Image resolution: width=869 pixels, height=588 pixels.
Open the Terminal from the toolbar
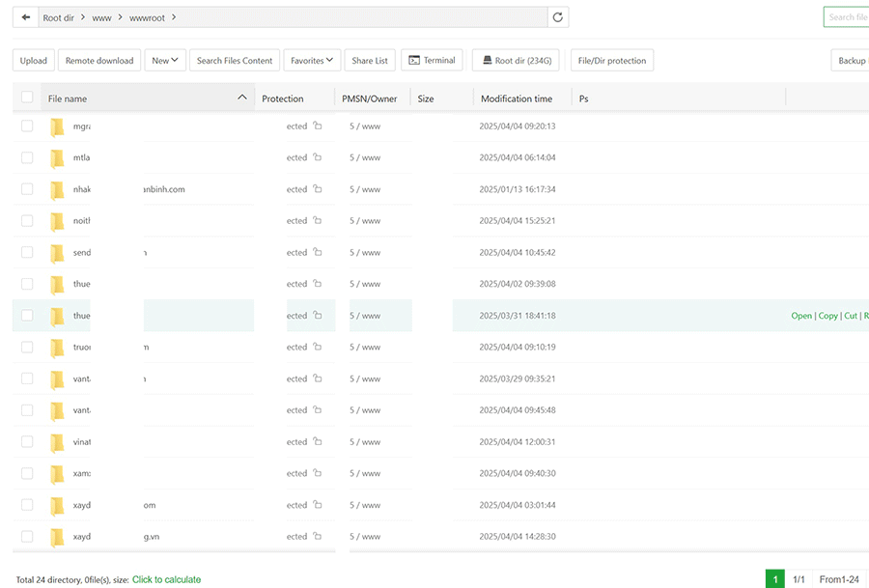coord(432,60)
